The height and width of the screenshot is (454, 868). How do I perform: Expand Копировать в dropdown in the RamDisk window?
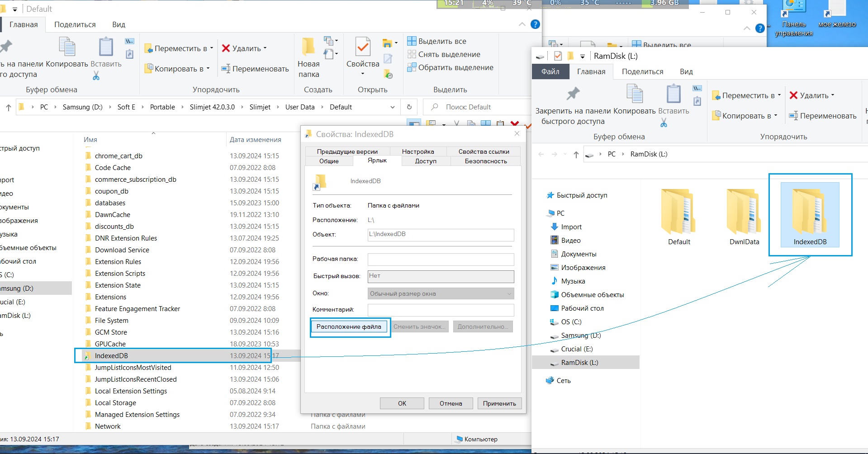click(776, 115)
